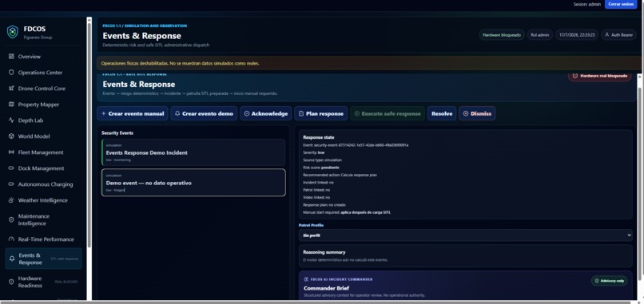Click the Rol admin pill
644x304 pixels.
pyautogui.click(x=539, y=35)
